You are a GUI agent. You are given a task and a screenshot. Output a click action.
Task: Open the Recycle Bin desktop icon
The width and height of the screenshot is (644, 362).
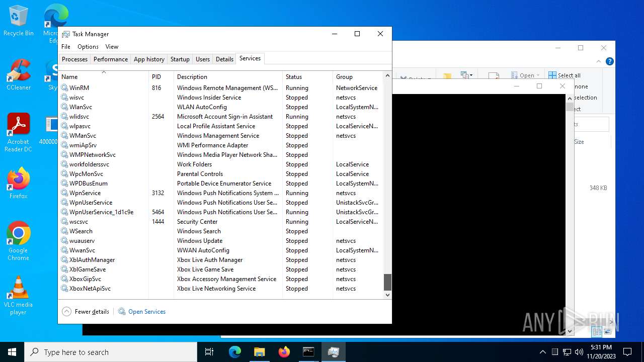click(x=18, y=21)
